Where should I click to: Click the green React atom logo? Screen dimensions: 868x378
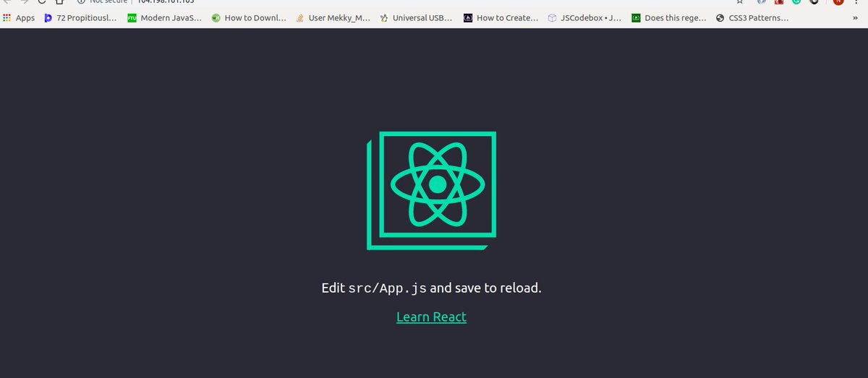[x=432, y=190]
